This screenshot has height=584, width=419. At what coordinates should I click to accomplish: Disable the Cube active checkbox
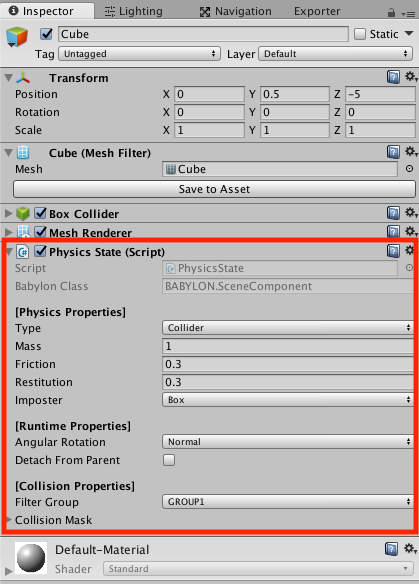(46, 34)
